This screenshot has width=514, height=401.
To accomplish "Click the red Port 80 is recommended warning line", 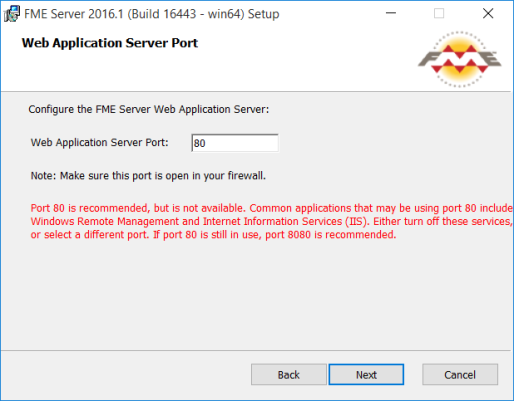I will click(x=272, y=208).
